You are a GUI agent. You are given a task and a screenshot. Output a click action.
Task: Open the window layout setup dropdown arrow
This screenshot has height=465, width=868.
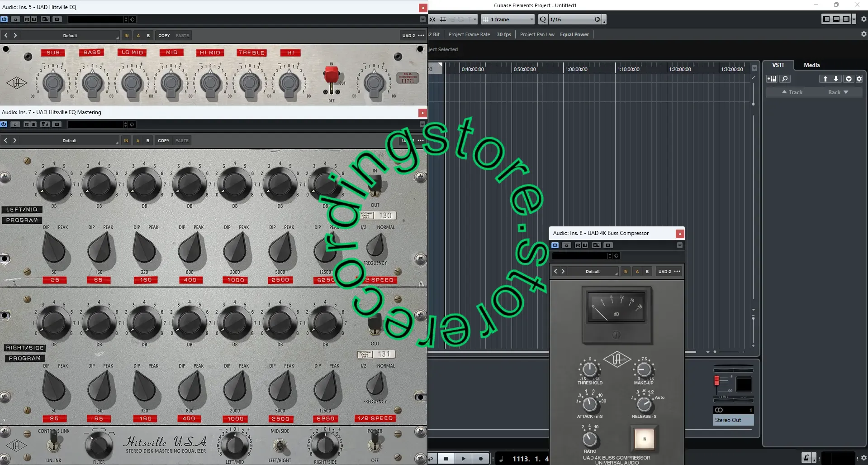(x=854, y=19)
